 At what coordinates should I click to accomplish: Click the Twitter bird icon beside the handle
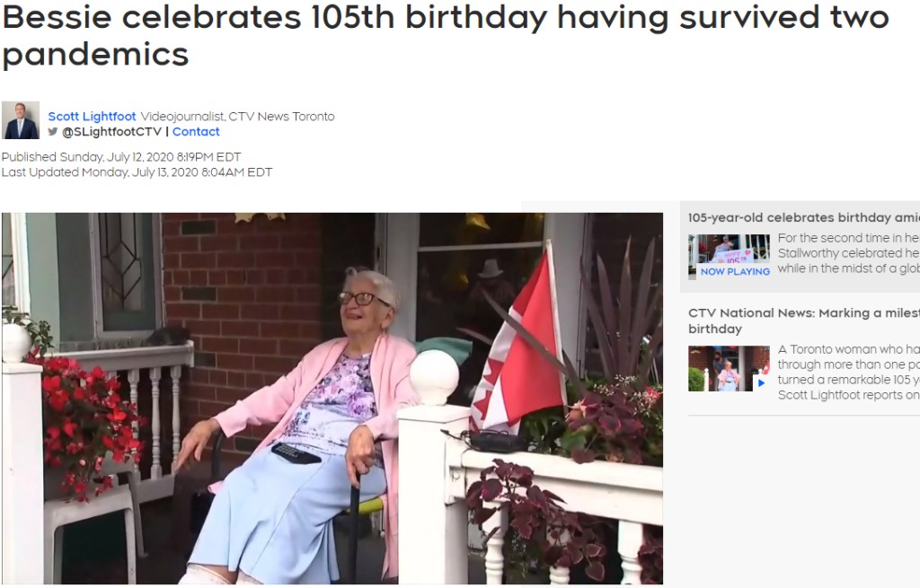click(x=53, y=132)
